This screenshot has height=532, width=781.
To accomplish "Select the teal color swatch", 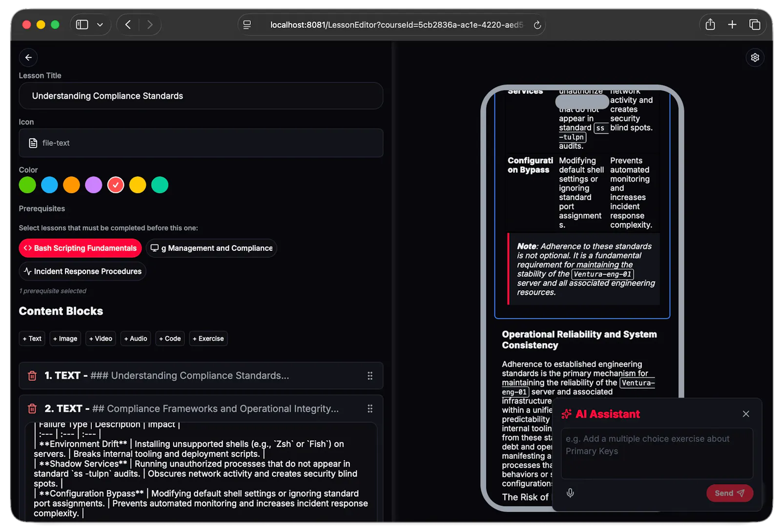I will coord(160,185).
